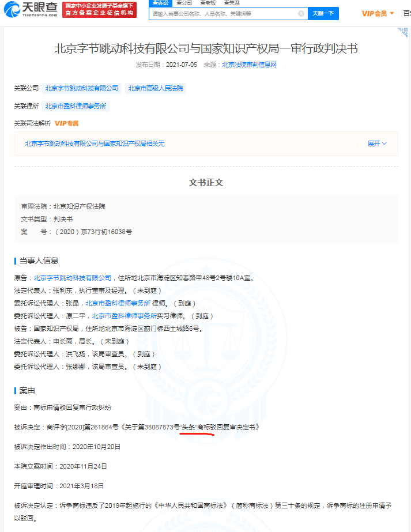Click the 审理法院：北京知识产权法院 line

pos(63,206)
